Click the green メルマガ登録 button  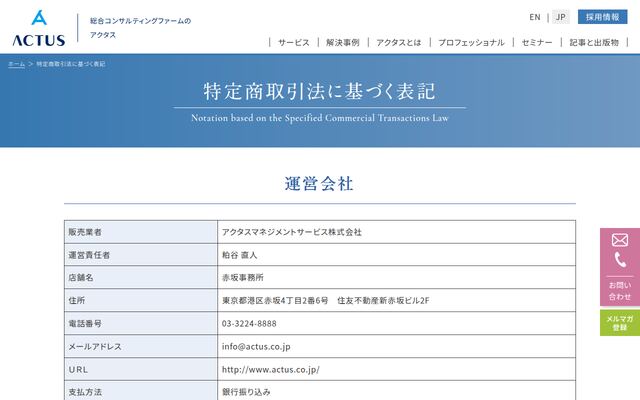[620, 323]
